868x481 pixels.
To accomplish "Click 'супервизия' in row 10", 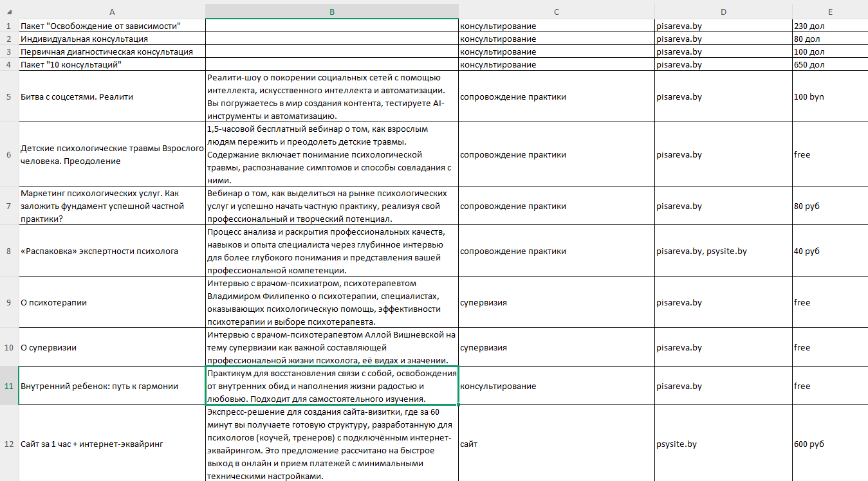I will [557, 347].
